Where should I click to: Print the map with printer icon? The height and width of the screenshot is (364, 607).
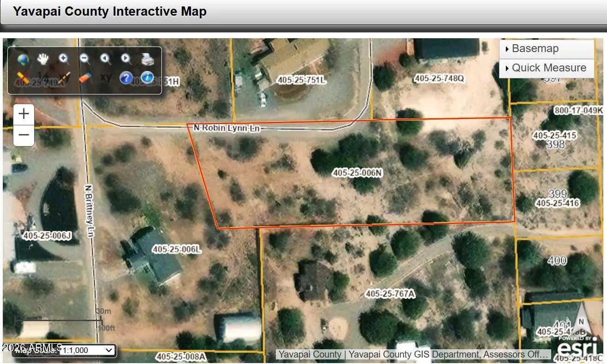[147, 59]
